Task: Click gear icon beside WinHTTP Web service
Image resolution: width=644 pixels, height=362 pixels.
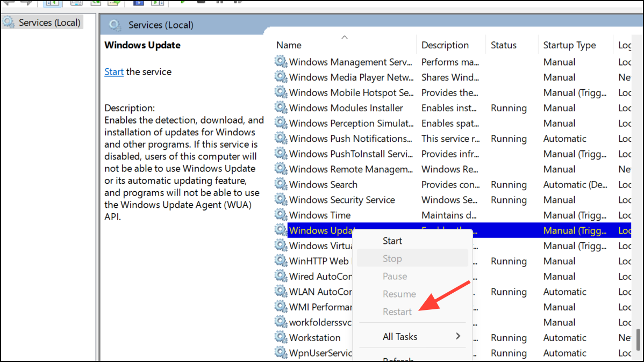Action: pyautogui.click(x=281, y=260)
